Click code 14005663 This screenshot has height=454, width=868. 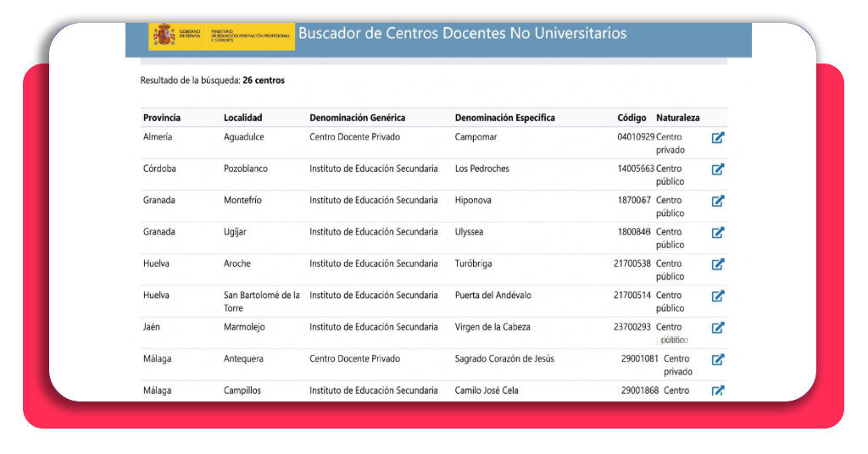click(x=636, y=169)
